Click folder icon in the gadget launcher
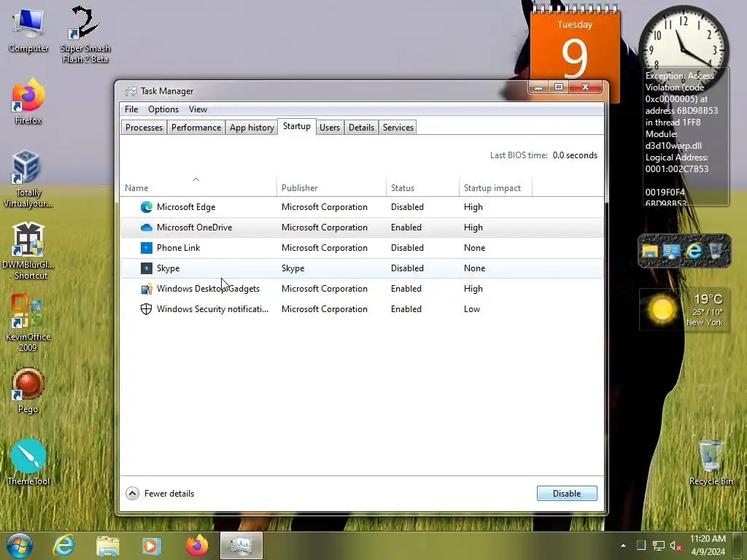The width and height of the screenshot is (747, 560). [x=650, y=251]
